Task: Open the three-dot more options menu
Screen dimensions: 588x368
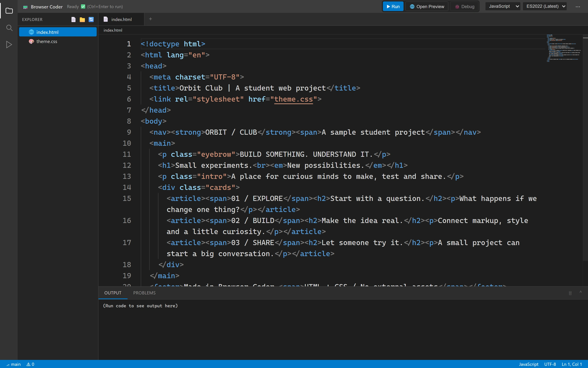Action: [x=578, y=7]
